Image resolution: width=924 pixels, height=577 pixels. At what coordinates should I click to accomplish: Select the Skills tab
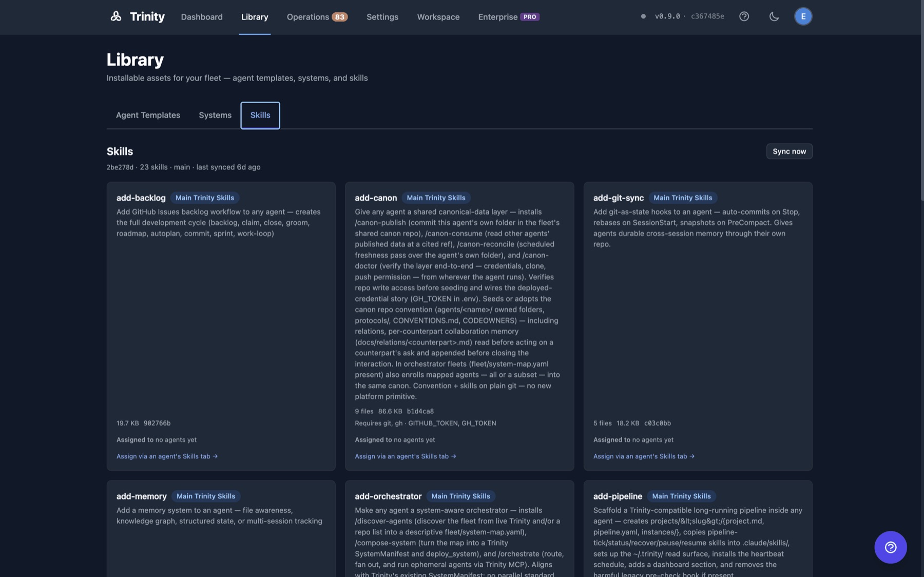pos(260,115)
